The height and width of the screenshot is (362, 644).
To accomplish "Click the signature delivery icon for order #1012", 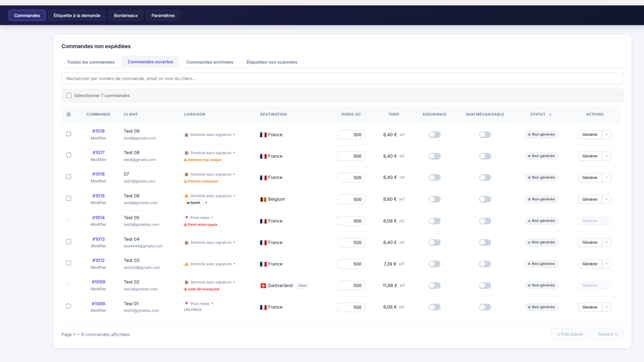I will click(186, 264).
